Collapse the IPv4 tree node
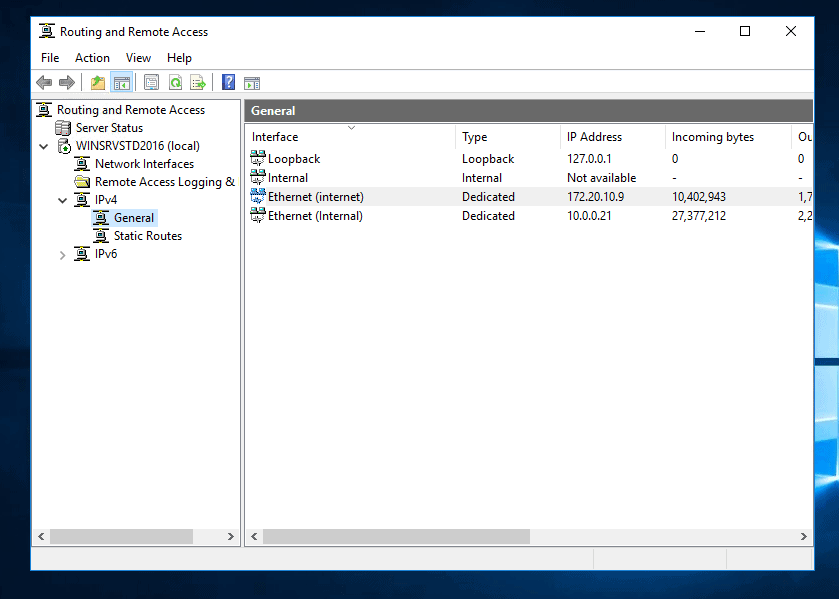Image resolution: width=839 pixels, height=599 pixels. pyautogui.click(x=63, y=200)
